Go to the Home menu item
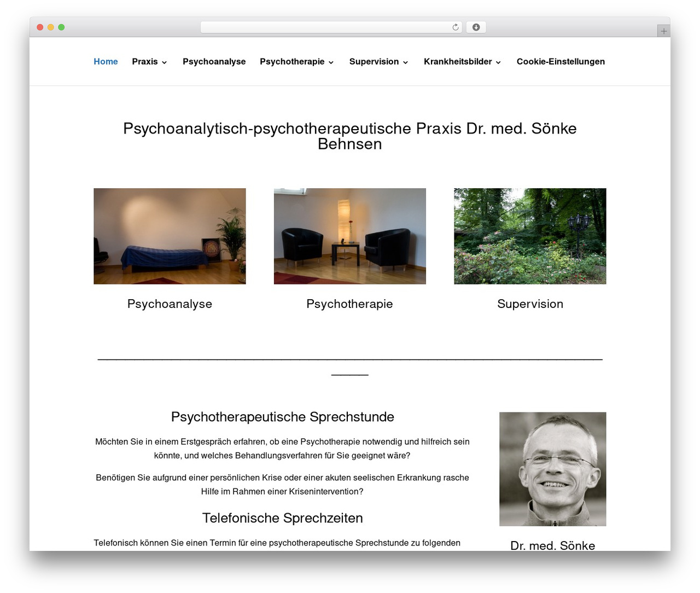The height and width of the screenshot is (593, 700). (x=106, y=62)
